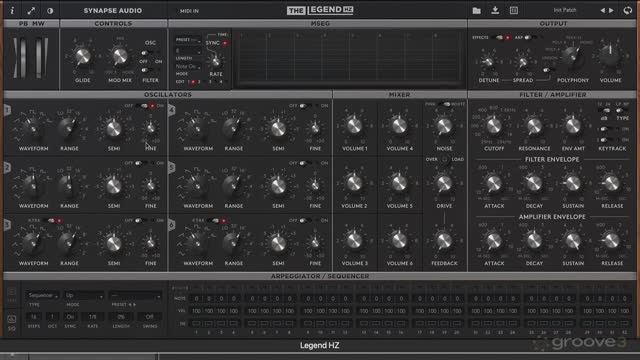
Task: Toggle the Filter mod switch in Controls
Action: 146,70
